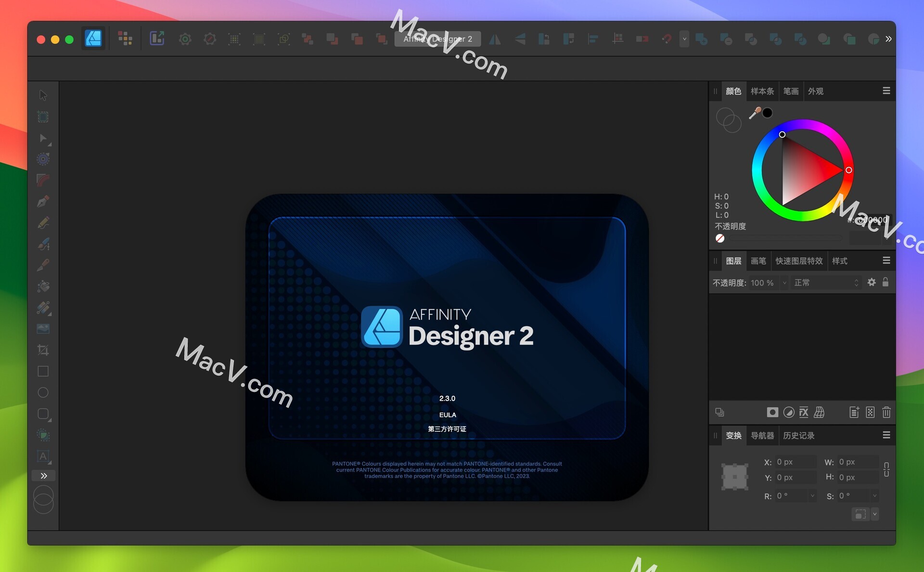Click the Delete Layer trash button
The width and height of the screenshot is (924, 572).
(x=886, y=412)
